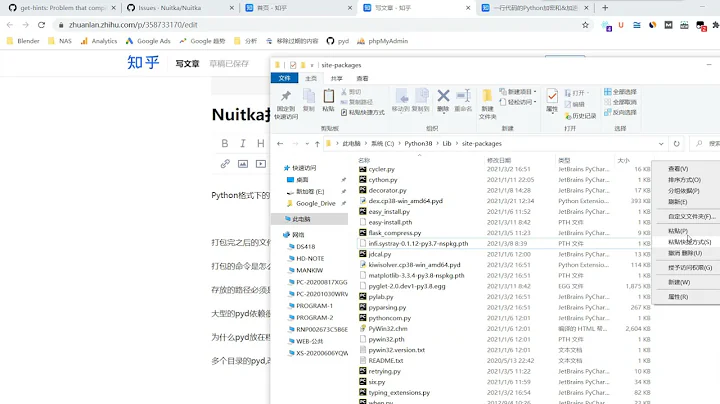This screenshot has width=720, height=404.
Task: Select file PyWin32.chm
Action: click(388, 329)
